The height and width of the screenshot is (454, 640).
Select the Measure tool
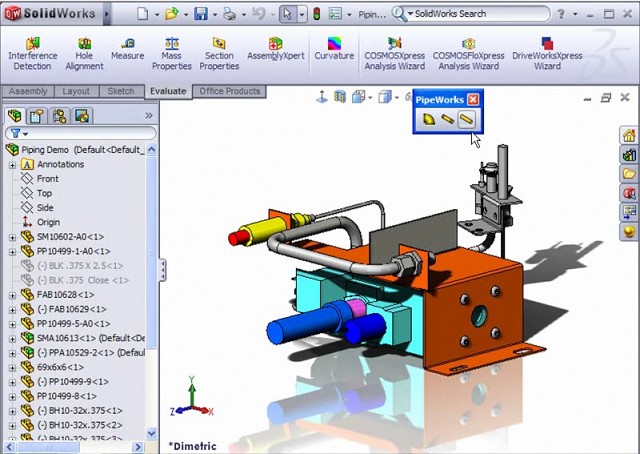(x=127, y=49)
